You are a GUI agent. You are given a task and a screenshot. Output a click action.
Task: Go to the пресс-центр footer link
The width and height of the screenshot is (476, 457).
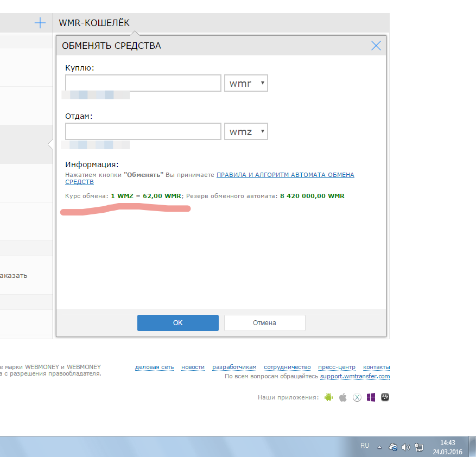(337, 367)
